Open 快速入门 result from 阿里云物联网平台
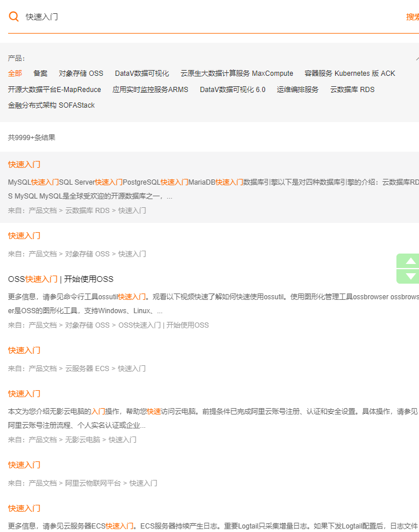 [24, 465]
